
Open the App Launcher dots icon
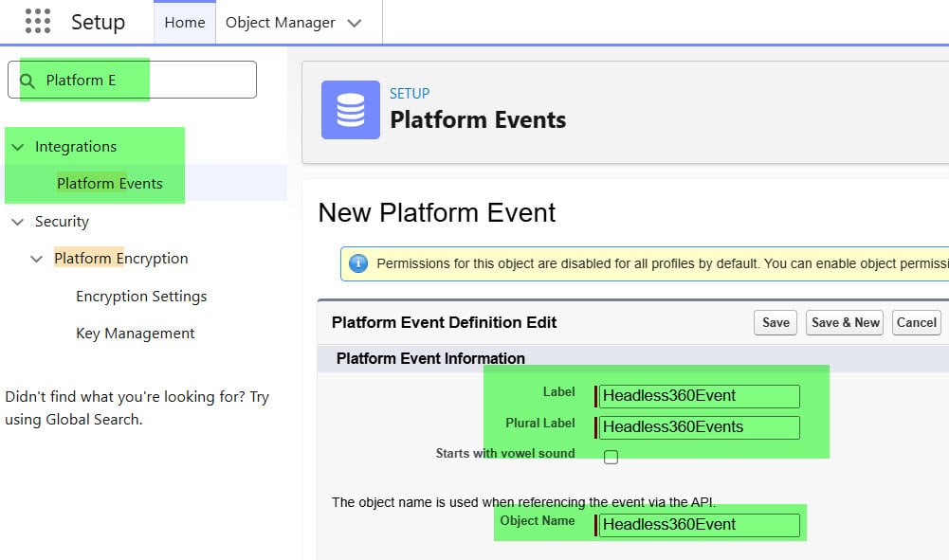tap(38, 21)
